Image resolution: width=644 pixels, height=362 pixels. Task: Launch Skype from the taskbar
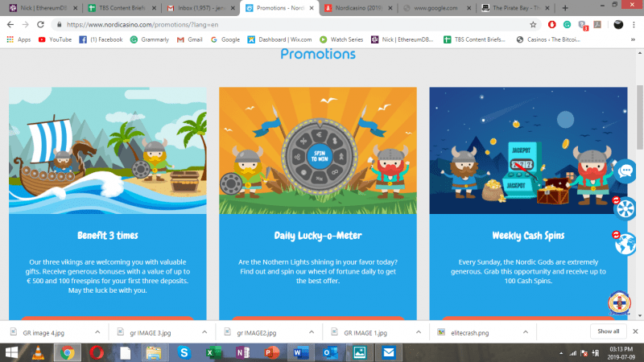click(x=184, y=352)
